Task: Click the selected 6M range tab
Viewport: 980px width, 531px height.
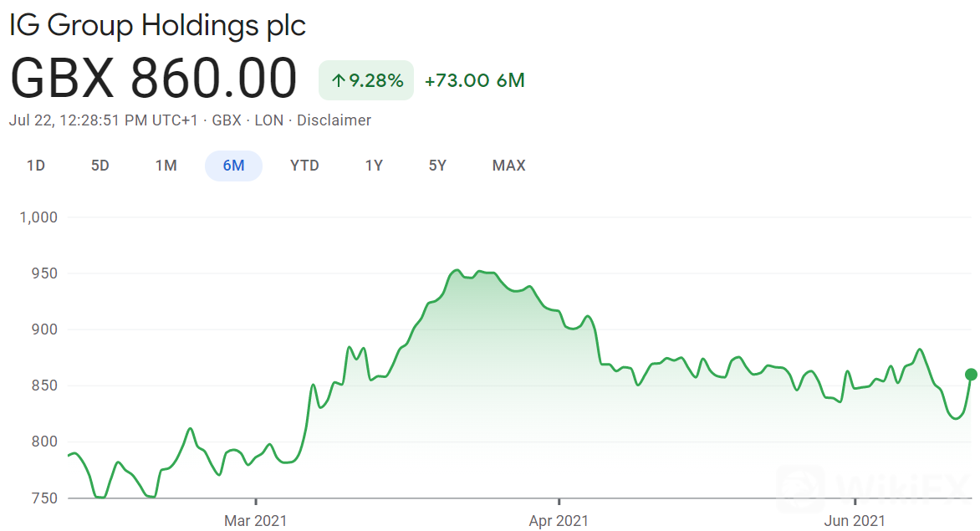Action: click(233, 166)
